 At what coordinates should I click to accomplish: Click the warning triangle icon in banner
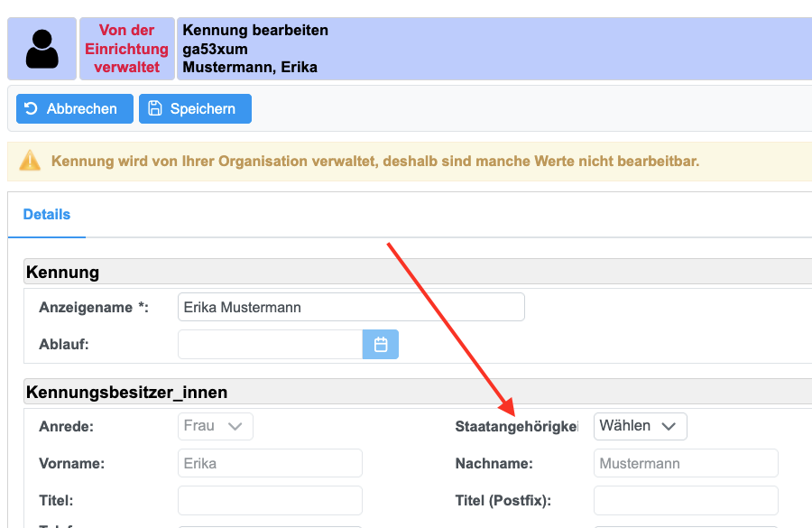(31, 162)
